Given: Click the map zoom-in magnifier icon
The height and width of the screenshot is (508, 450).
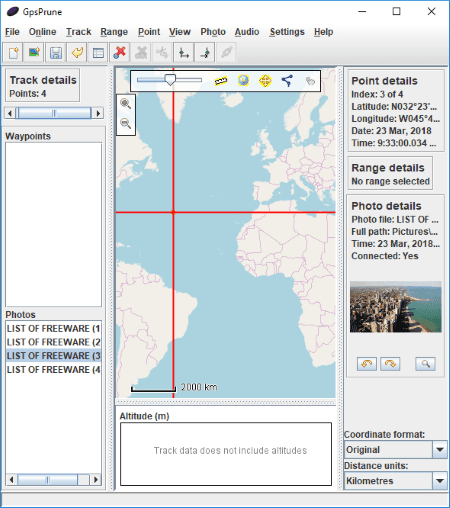Looking at the screenshot, I should (125, 104).
